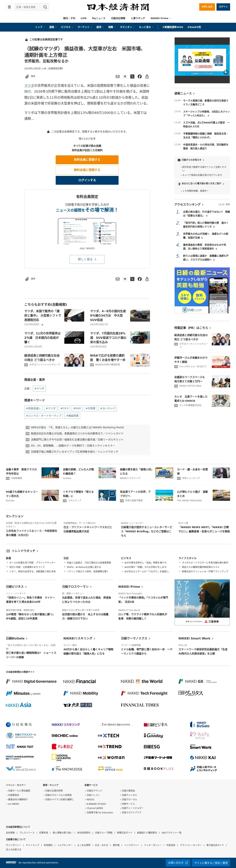Screen dimensions: 236x868
Task: Select the #損益改善 keyword tag
Action: (72, 415)
